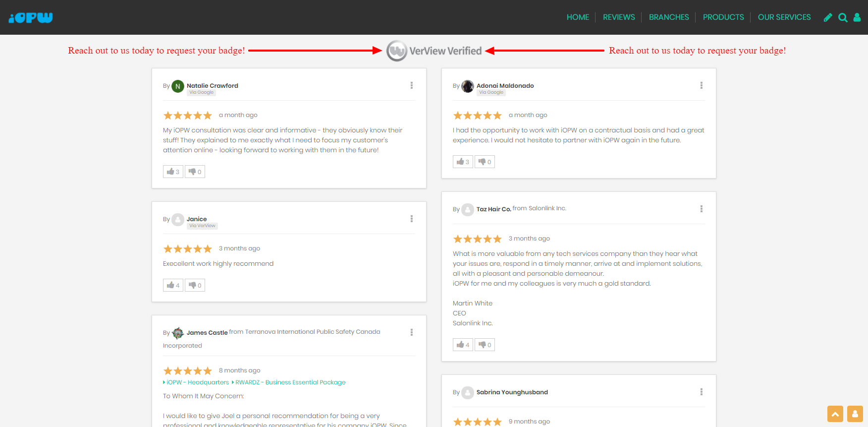The image size is (868, 427).
Task: Open iOPW - Headquarters link
Action: click(x=198, y=382)
